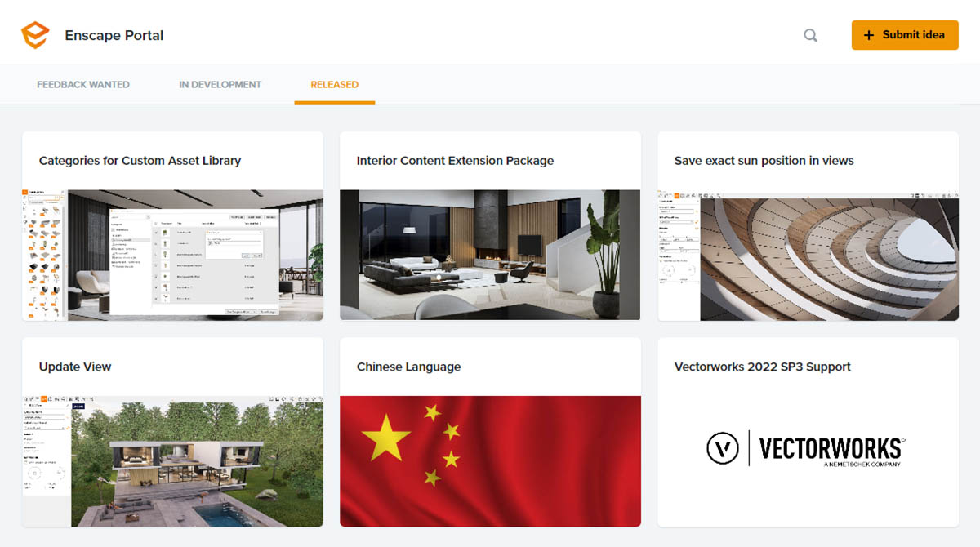The image size is (980, 547).
Task: Click the interior living room render thumbnail
Action: point(490,256)
